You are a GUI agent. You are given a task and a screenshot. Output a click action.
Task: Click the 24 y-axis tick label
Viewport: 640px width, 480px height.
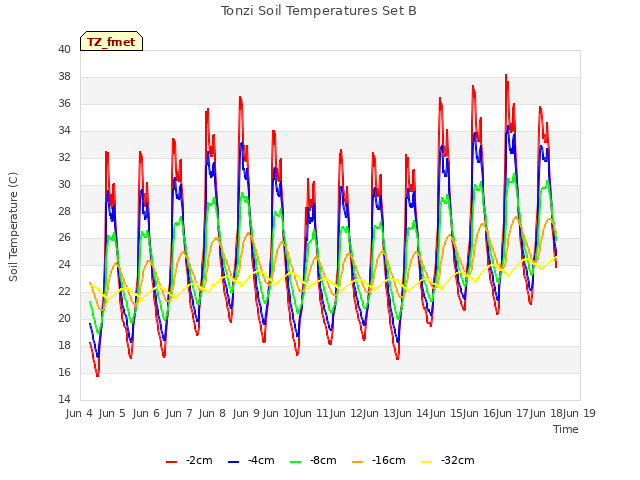[x=64, y=264]
